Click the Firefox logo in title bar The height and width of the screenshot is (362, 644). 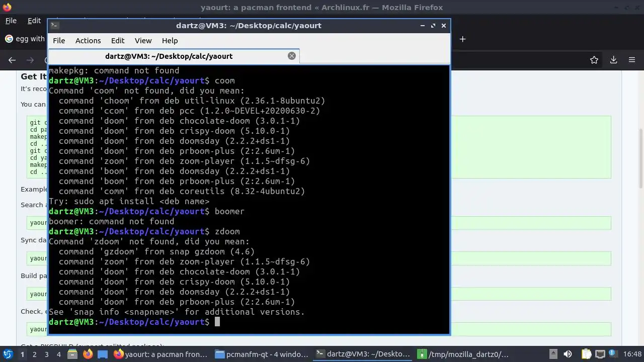(x=7, y=7)
